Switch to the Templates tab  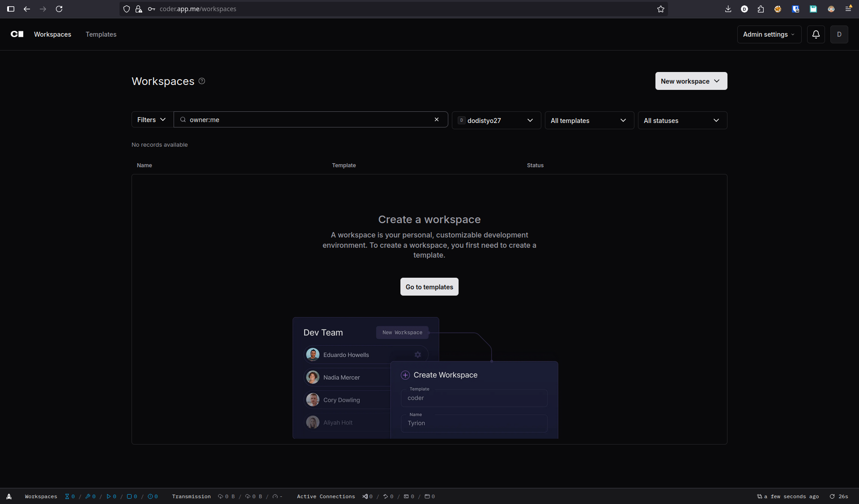[x=101, y=34]
